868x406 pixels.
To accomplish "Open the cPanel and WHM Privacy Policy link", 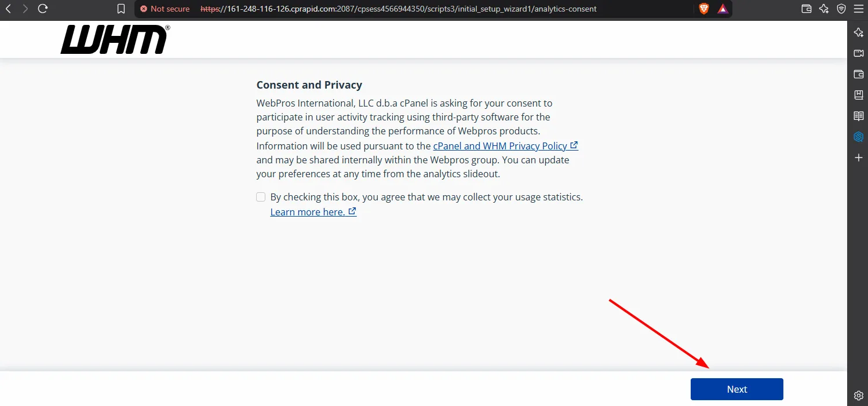I will point(505,146).
